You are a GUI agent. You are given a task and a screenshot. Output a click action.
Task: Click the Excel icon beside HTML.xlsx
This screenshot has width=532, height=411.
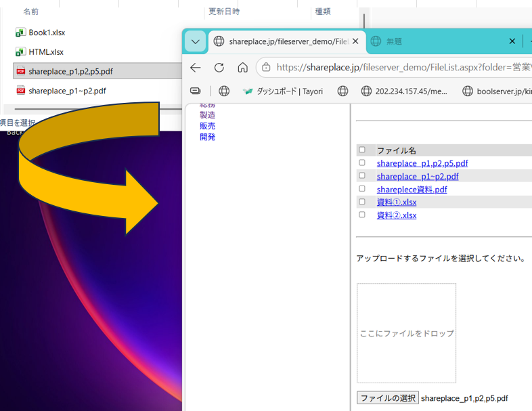click(21, 52)
